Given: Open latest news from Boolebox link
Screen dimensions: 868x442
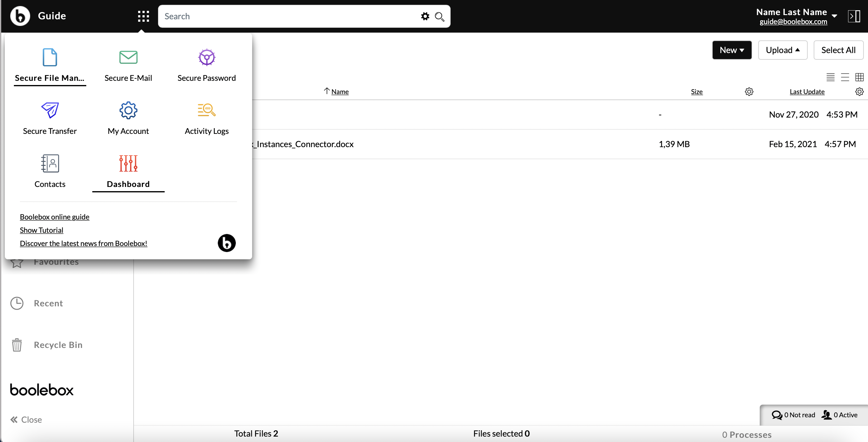Looking at the screenshot, I should pyautogui.click(x=84, y=243).
